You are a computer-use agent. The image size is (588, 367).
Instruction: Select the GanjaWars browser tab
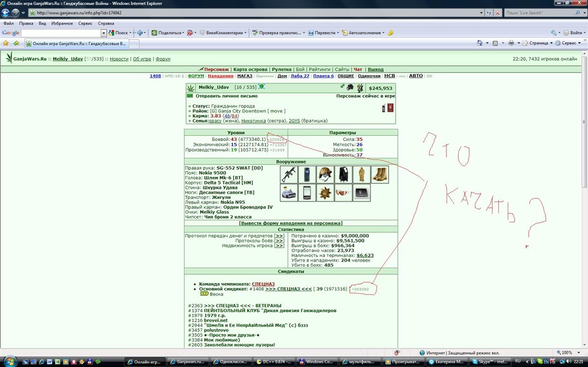click(77, 44)
